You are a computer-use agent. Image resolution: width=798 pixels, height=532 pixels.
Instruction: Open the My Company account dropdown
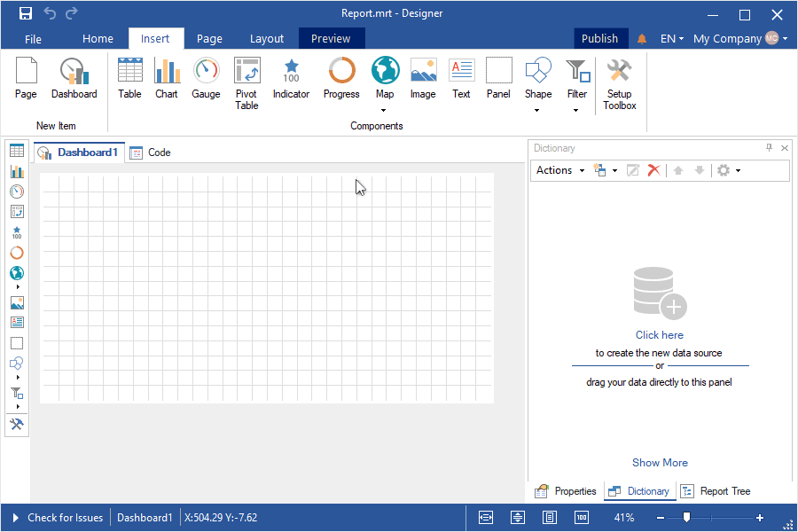(x=740, y=39)
